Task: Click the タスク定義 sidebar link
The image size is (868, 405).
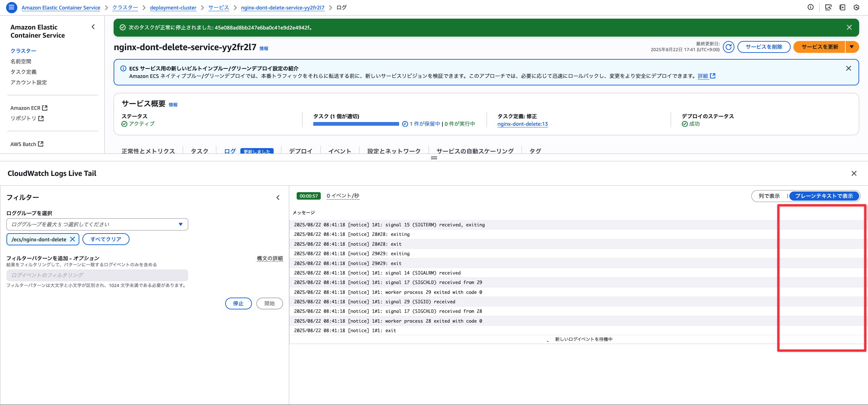Action: coord(23,72)
